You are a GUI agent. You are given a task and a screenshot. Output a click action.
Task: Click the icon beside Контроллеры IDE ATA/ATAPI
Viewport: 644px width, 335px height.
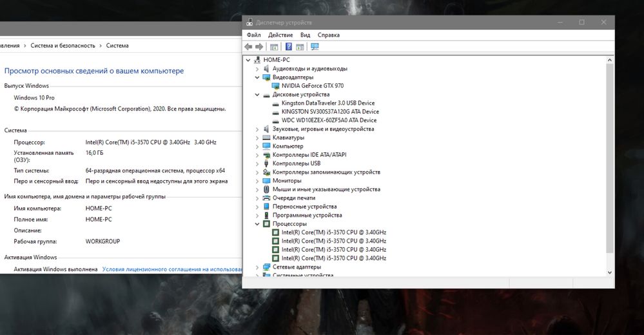pos(266,155)
